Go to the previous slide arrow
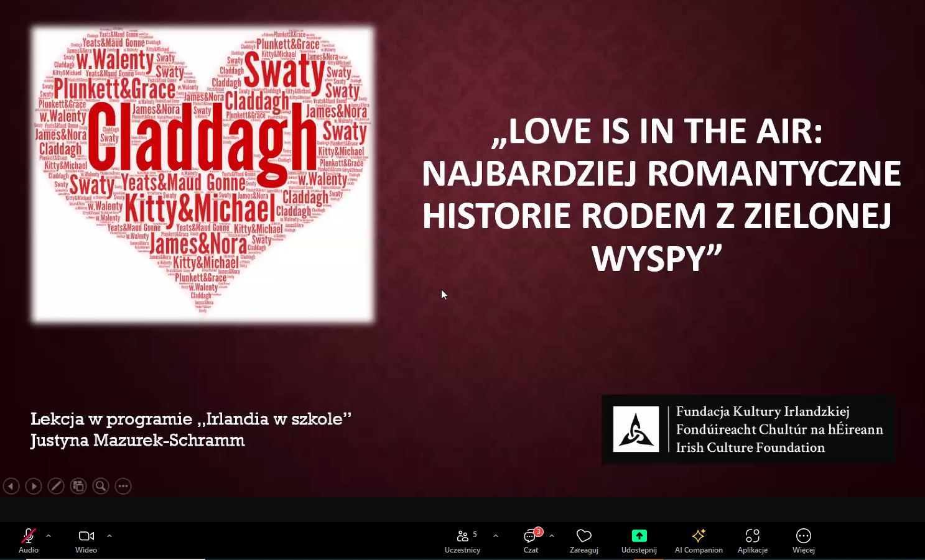The width and height of the screenshot is (925, 560). [x=11, y=486]
